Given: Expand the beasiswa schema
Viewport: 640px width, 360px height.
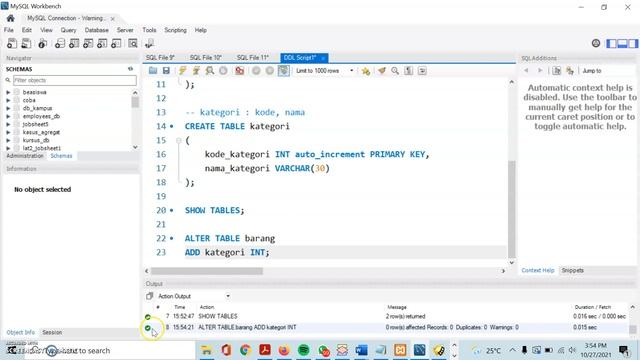Looking at the screenshot, I should click(8, 92).
